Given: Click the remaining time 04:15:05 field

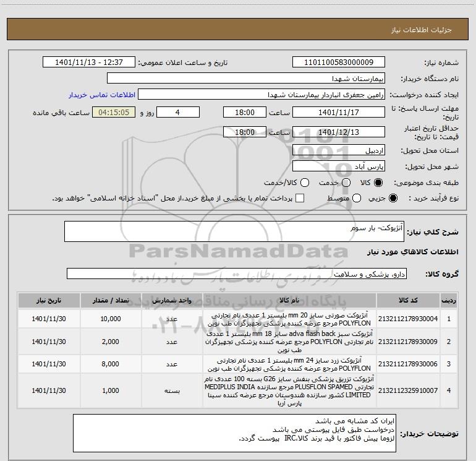Looking at the screenshot, I should pos(114,112).
